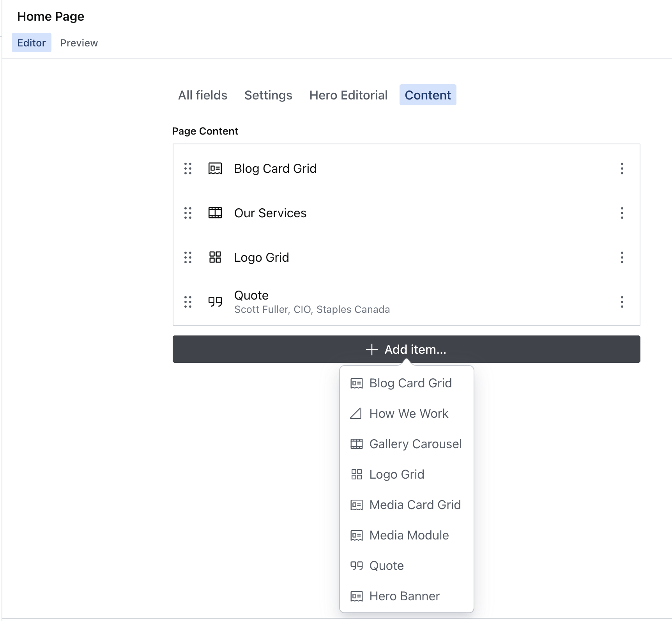Select Gallery Carousel in the dropdown
This screenshot has height=621, width=672.
[415, 444]
